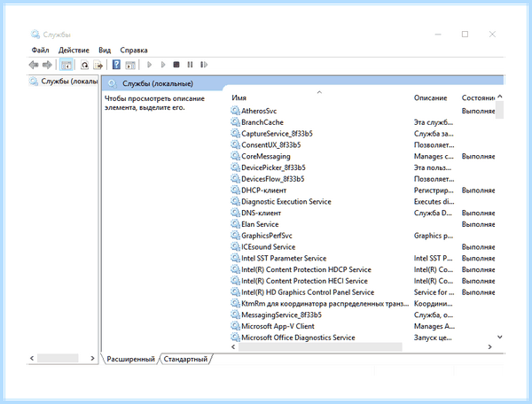The image size is (532, 404).
Task: Select KtmRm для координатора service row
Action: pos(363,303)
